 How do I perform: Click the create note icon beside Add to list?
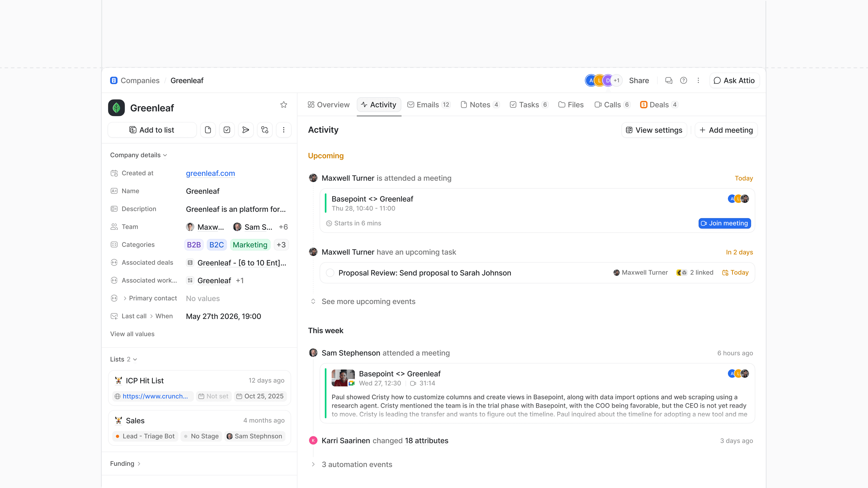(208, 130)
